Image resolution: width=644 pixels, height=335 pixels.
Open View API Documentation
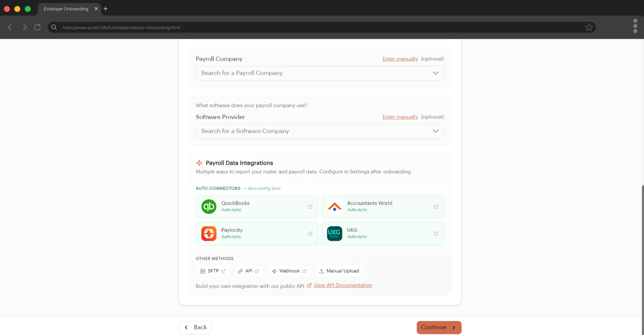pyautogui.click(x=343, y=285)
